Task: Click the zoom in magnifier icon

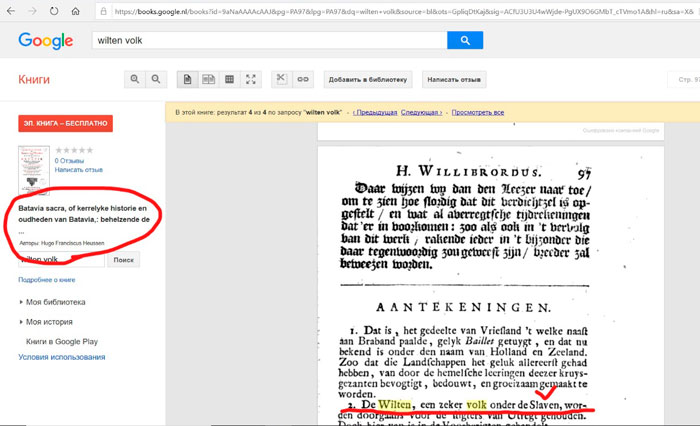Action: pos(136,79)
